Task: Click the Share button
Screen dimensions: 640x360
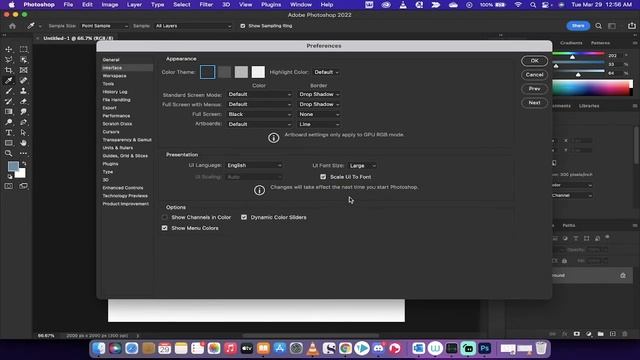Action: [578, 26]
